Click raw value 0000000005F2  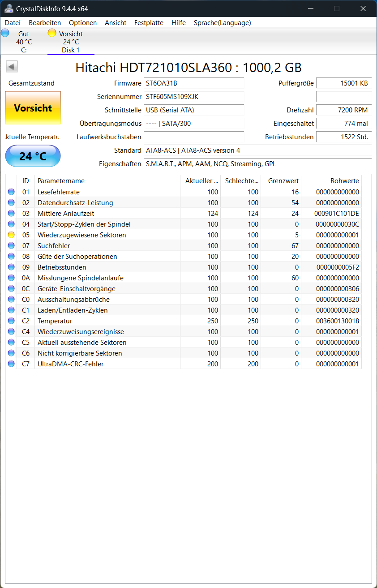click(x=338, y=267)
